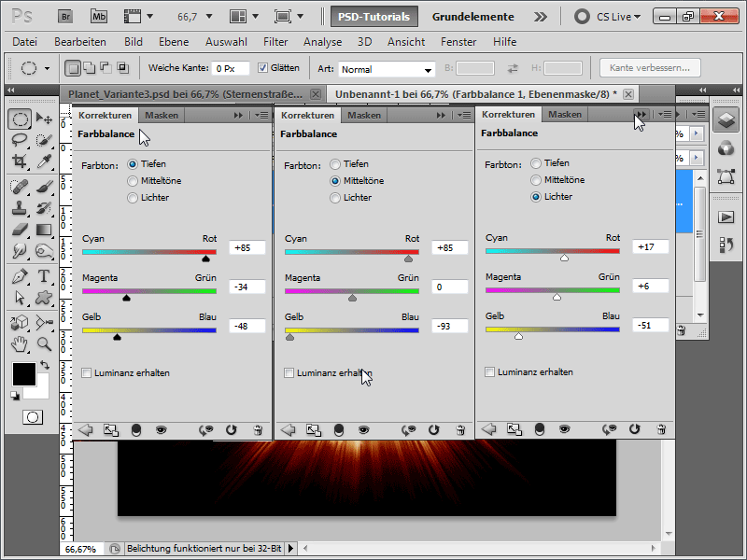Viewport: 747px width, 560px height.
Task: Enable Luminanz erhalten in right panel
Action: tap(489, 371)
